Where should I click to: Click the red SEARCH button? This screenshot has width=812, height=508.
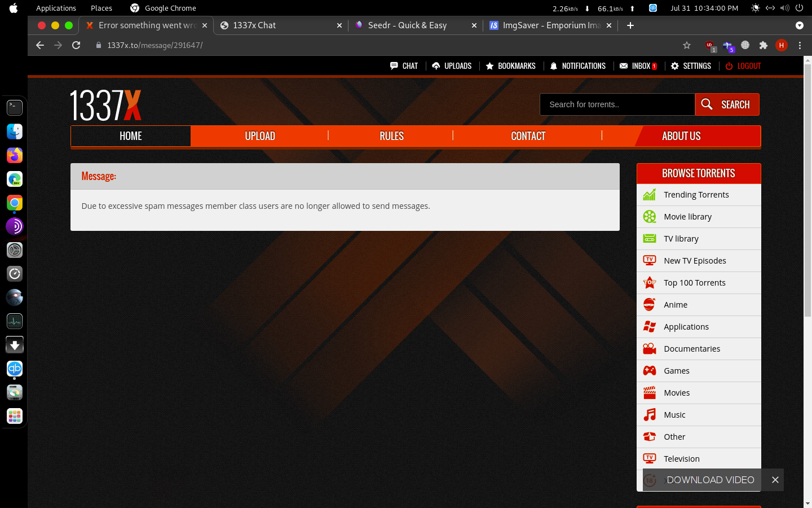click(727, 104)
